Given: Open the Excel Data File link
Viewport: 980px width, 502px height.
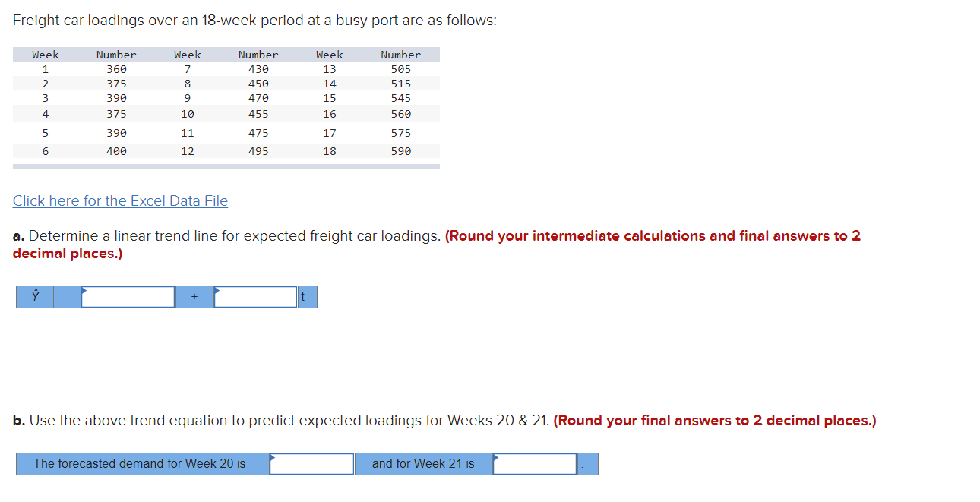Looking at the screenshot, I should 119,200.
